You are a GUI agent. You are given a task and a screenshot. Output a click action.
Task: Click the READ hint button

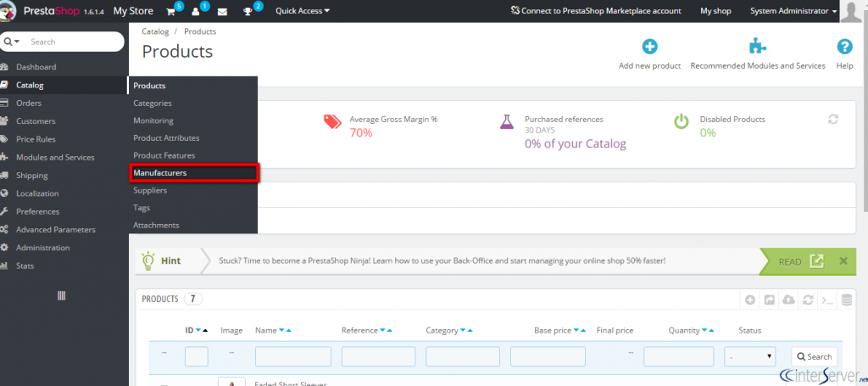click(801, 261)
